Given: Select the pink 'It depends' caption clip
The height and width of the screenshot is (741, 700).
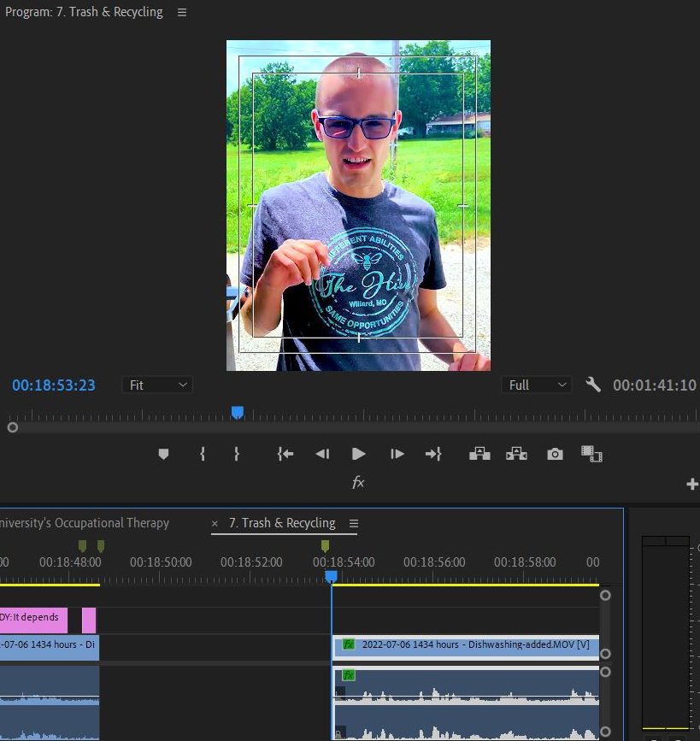Looking at the screenshot, I should coord(33,620).
